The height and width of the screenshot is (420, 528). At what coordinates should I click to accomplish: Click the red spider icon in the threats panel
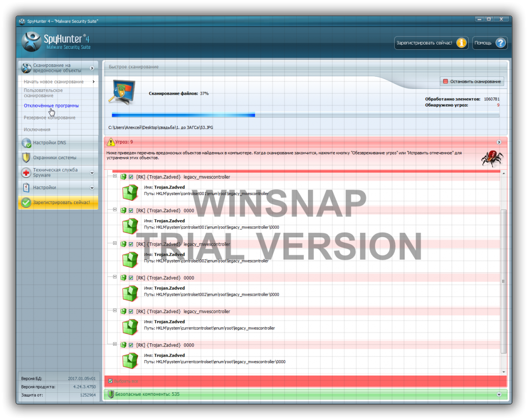click(x=492, y=158)
